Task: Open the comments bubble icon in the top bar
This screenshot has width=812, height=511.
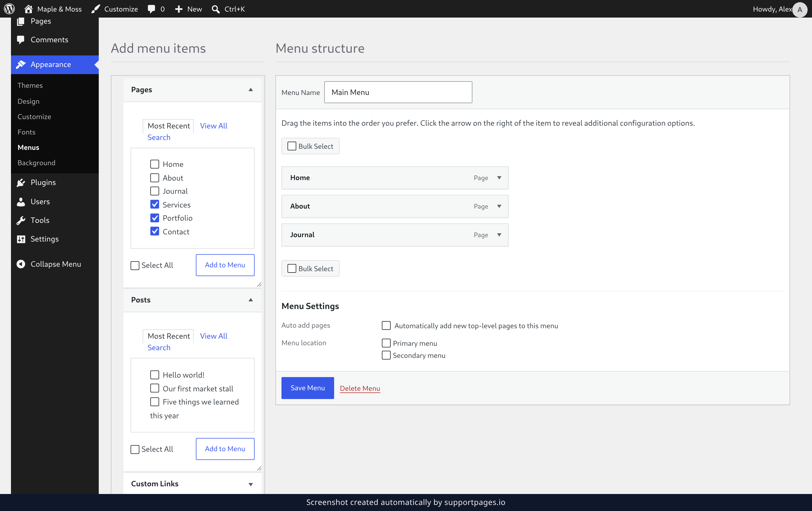Action: tap(151, 9)
